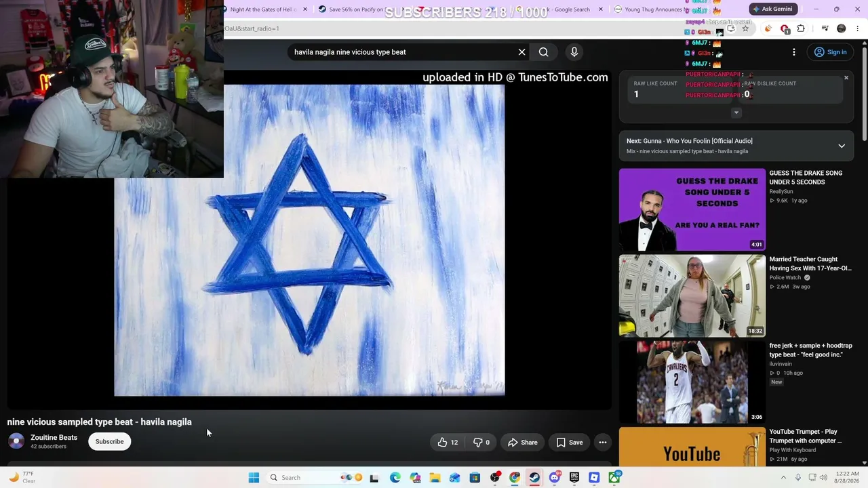868x488 pixels.
Task: Open more actions ellipsis under video
Action: click(602, 443)
